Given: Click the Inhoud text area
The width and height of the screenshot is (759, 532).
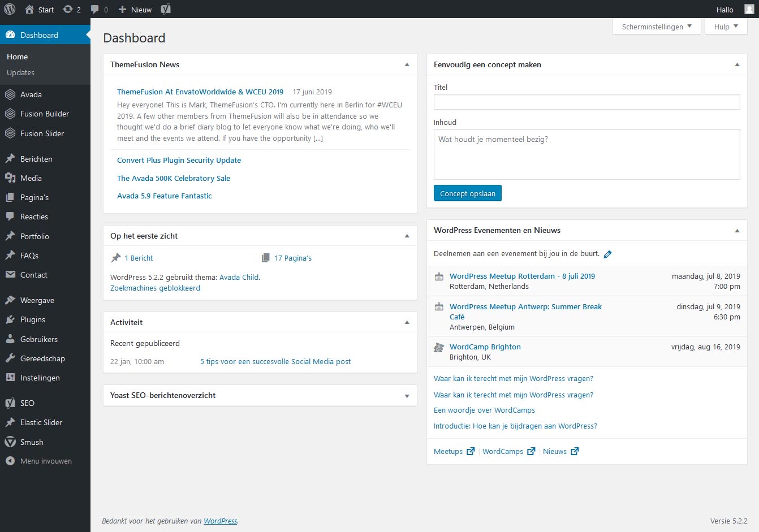Looking at the screenshot, I should (586, 154).
